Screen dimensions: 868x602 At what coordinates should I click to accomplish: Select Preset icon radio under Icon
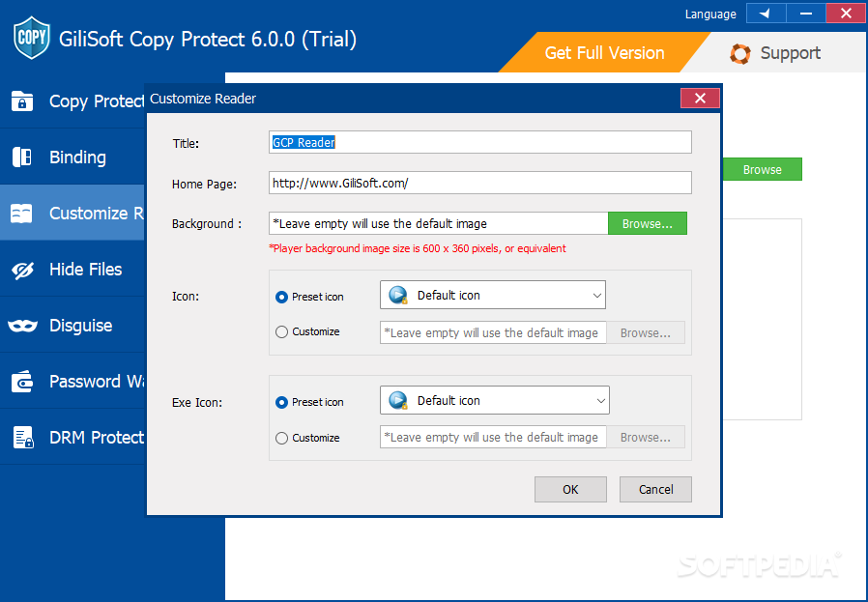point(282,297)
